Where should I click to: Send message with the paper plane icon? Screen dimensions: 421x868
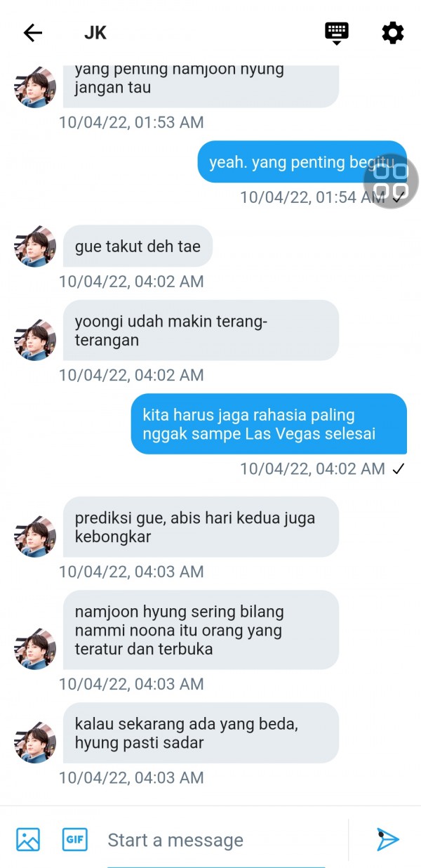tap(387, 839)
